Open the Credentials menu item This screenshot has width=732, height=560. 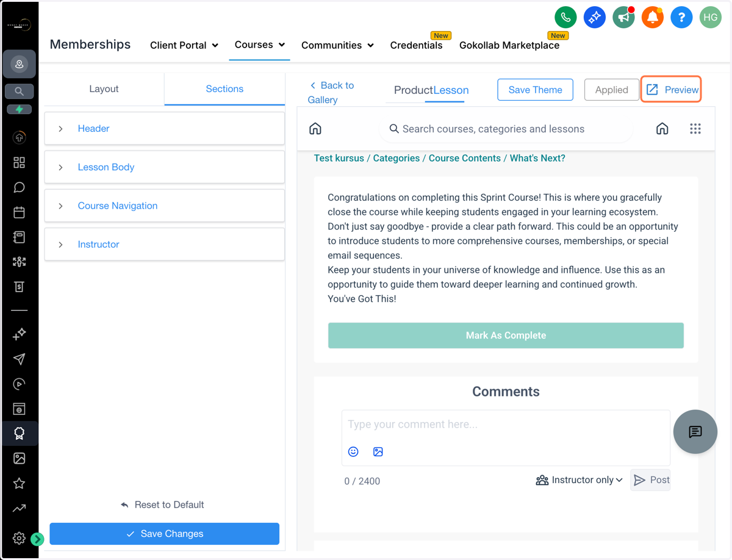click(417, 45)
